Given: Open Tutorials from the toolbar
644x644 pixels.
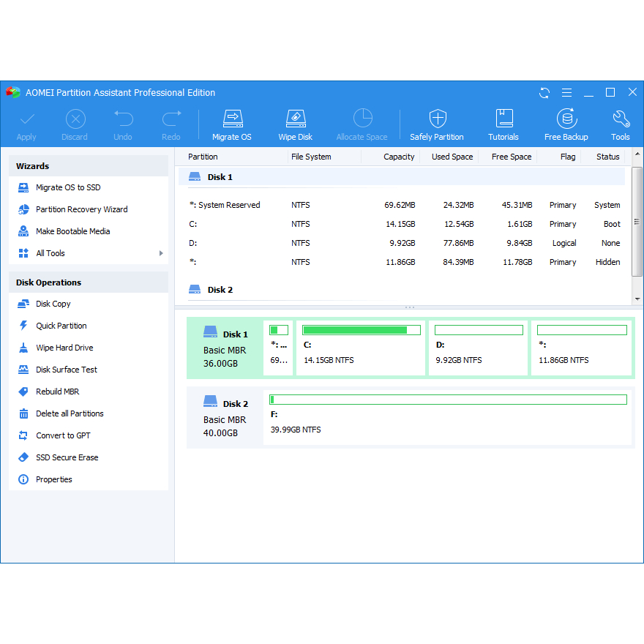Looking at the screenshot, I should 503,124.
